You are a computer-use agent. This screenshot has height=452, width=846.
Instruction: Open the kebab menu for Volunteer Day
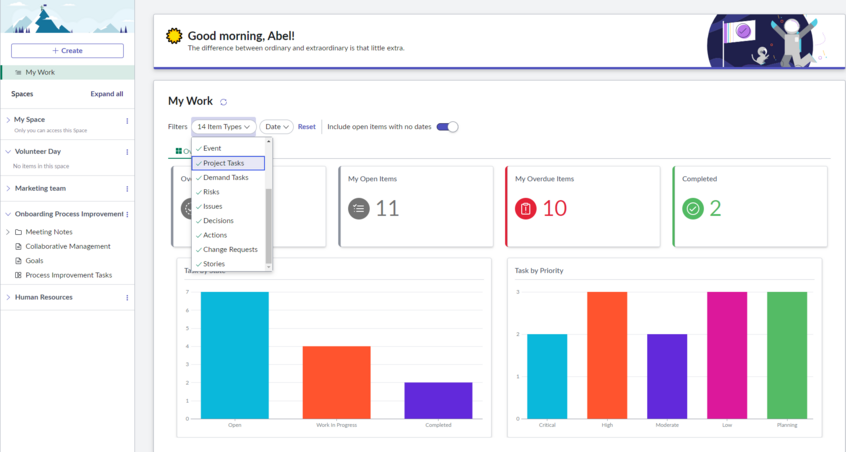tap(127, 152)
